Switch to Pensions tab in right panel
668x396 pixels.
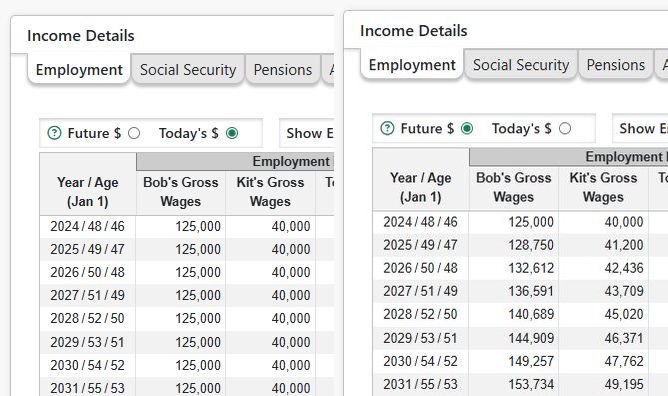[x=616, y=65]
